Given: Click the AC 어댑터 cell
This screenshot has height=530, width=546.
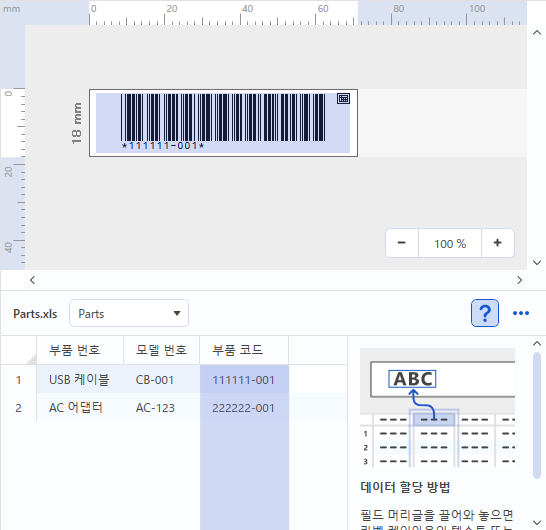Looking at the screenshot, I should (x=80, y=407).
